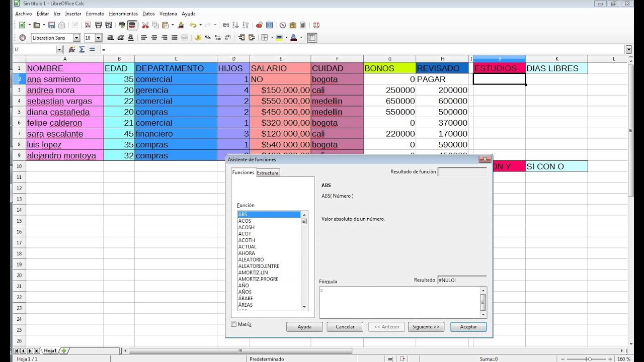Click the Copy icon

pyautogui.click(x=155, y=25)
